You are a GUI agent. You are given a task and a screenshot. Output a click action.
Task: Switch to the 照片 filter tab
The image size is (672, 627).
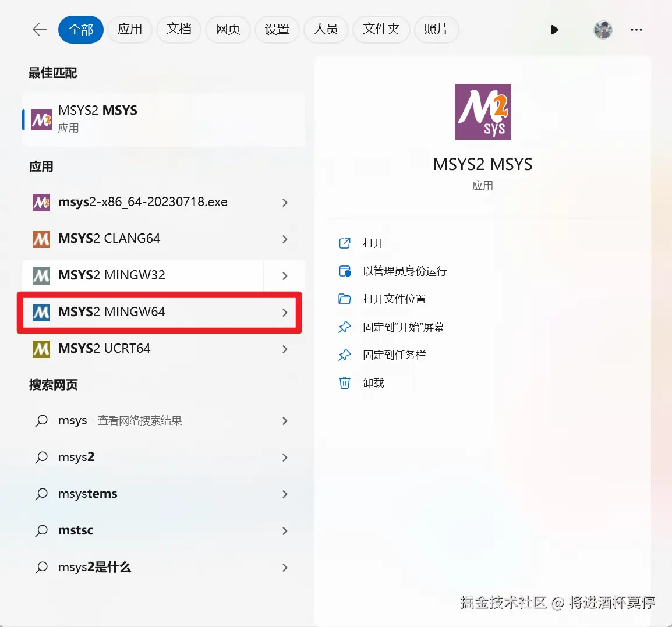436,29
